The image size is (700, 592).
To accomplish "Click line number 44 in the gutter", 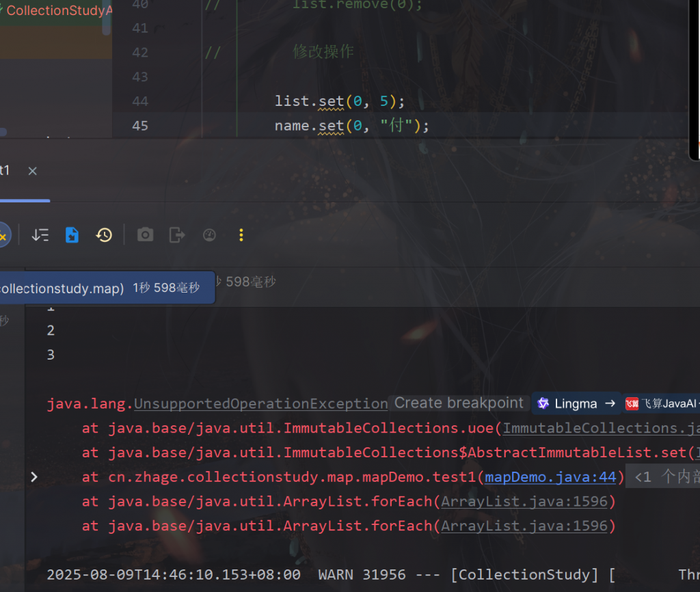I will 139,101.
